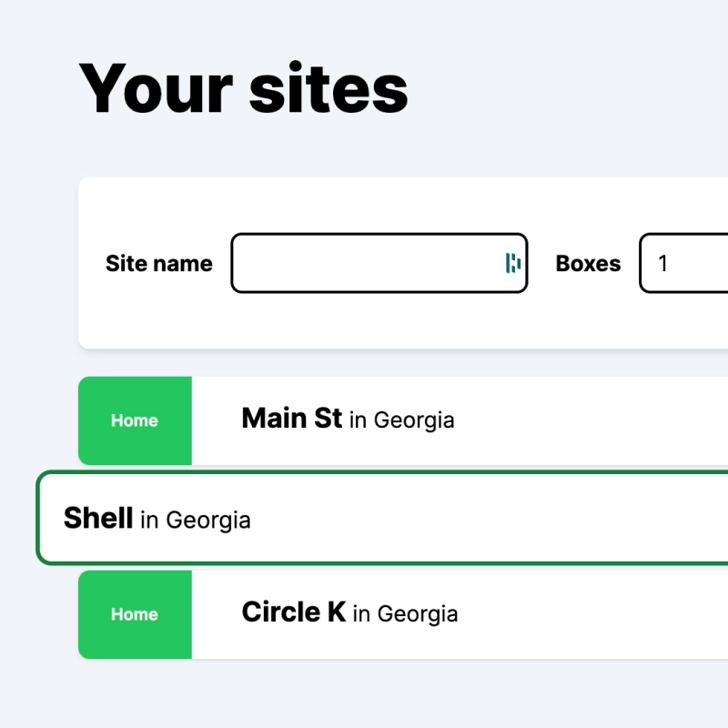
Task: Click the password manager icon in Site name field
Action: point(513,263)
